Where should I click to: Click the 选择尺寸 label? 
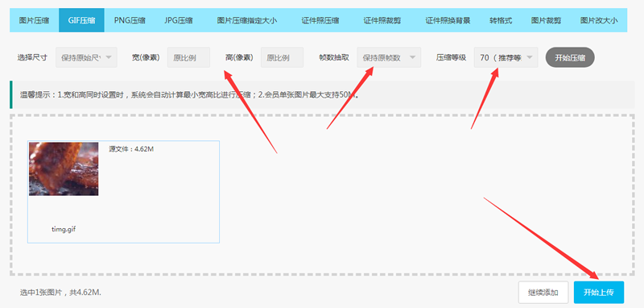pyautogui.click(x=32, y=57)
